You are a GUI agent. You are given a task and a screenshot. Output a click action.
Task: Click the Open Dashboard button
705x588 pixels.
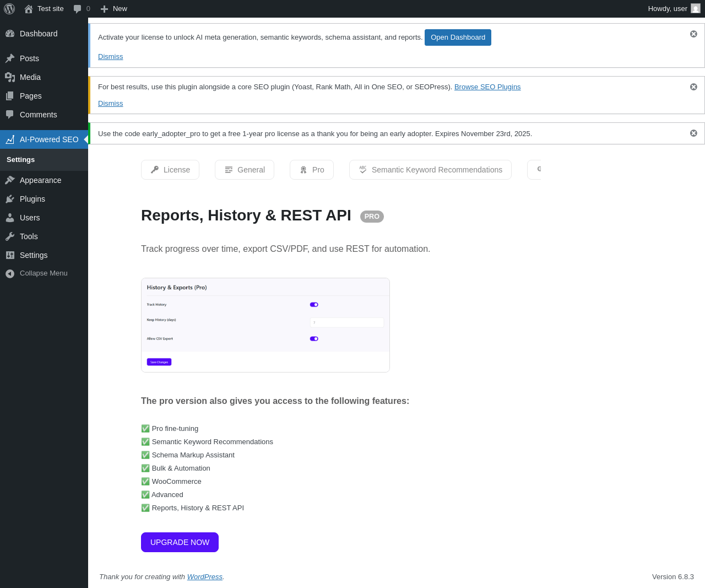(x=458, y=37)
